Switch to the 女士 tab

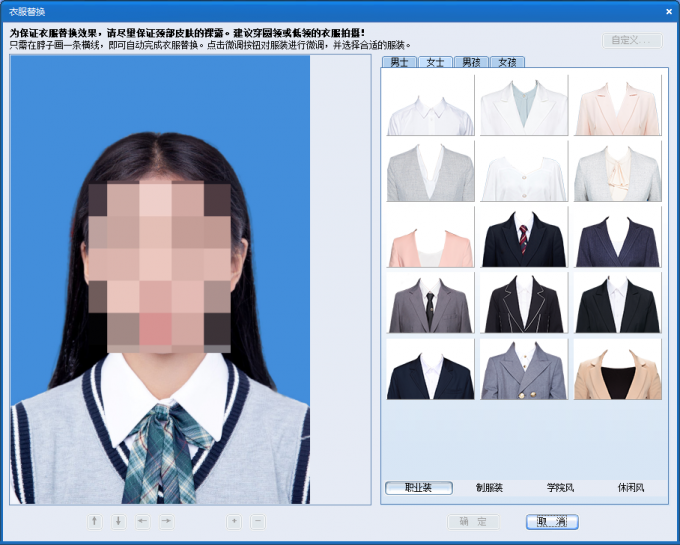[x=435, y=62]
